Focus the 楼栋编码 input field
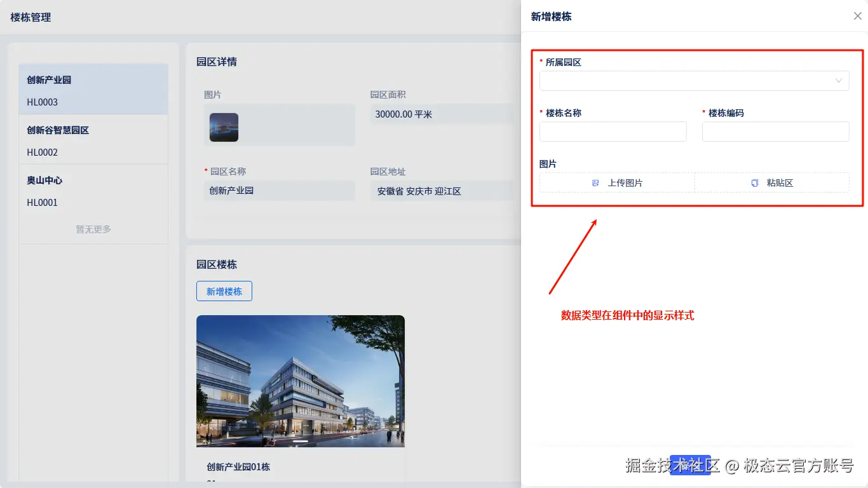Viewport: 868px width, 488px height. (775, 132)
